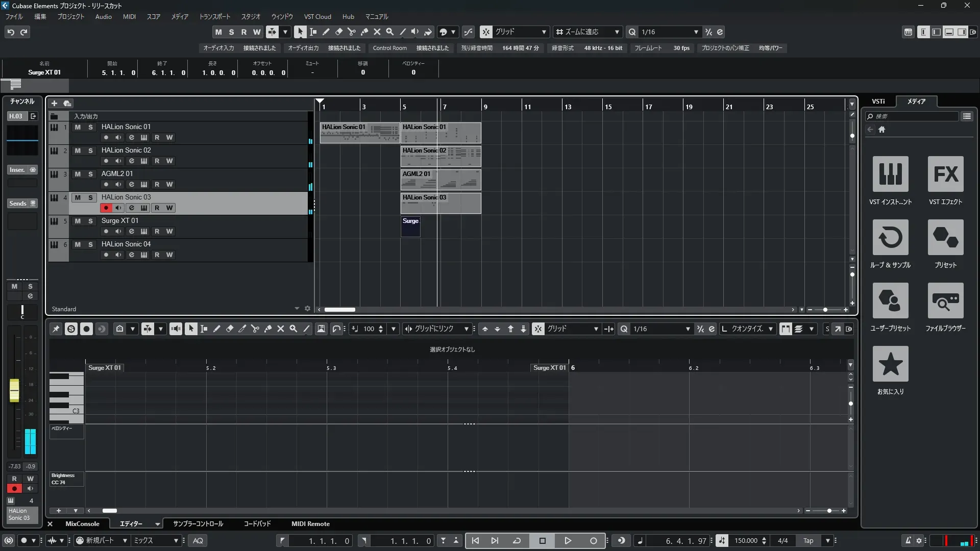This screenshot has width=980, height=551.
Task: Disable record enable on HALion Sonic 03 track
Action: [x=106, y=208]
